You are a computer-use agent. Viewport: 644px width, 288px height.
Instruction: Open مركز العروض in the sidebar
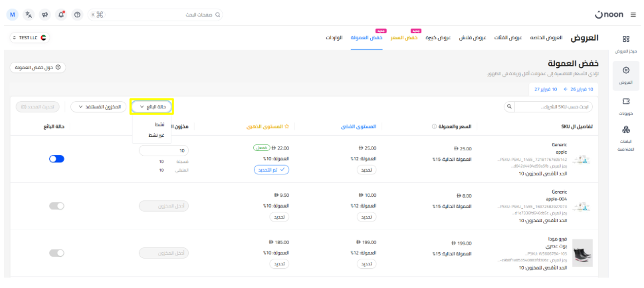625,44
